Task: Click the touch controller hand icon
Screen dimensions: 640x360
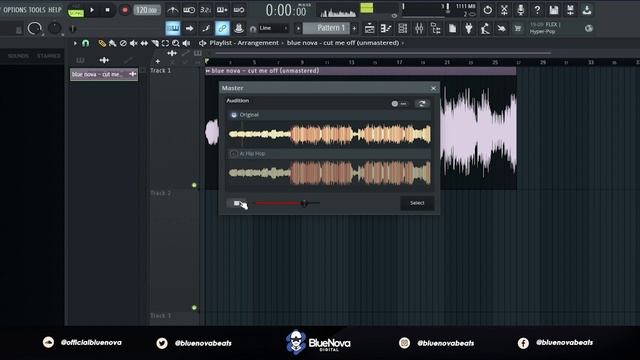Action: [502, 28]
